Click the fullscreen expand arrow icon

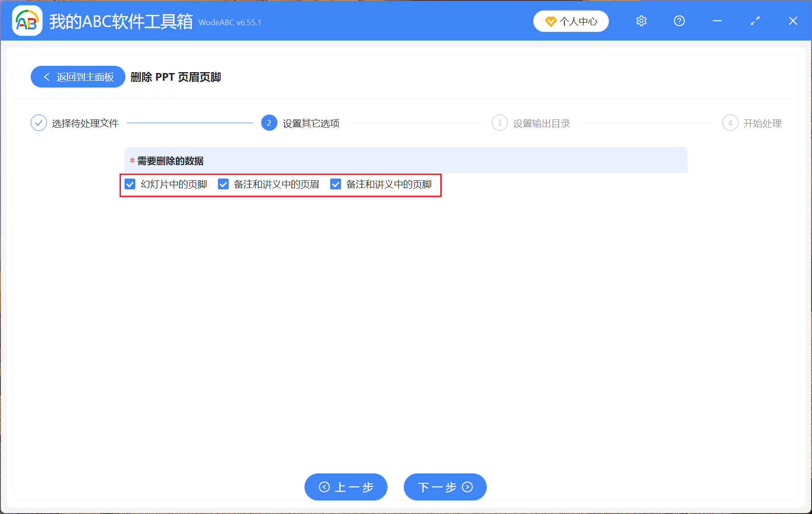pos(755,21)
